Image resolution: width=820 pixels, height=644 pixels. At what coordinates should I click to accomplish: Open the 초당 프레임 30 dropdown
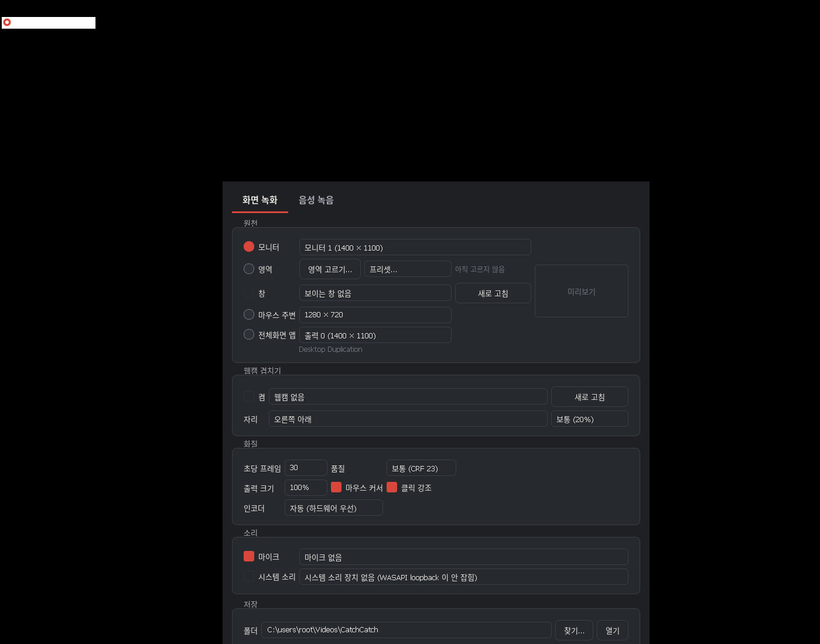coord(306,468)
